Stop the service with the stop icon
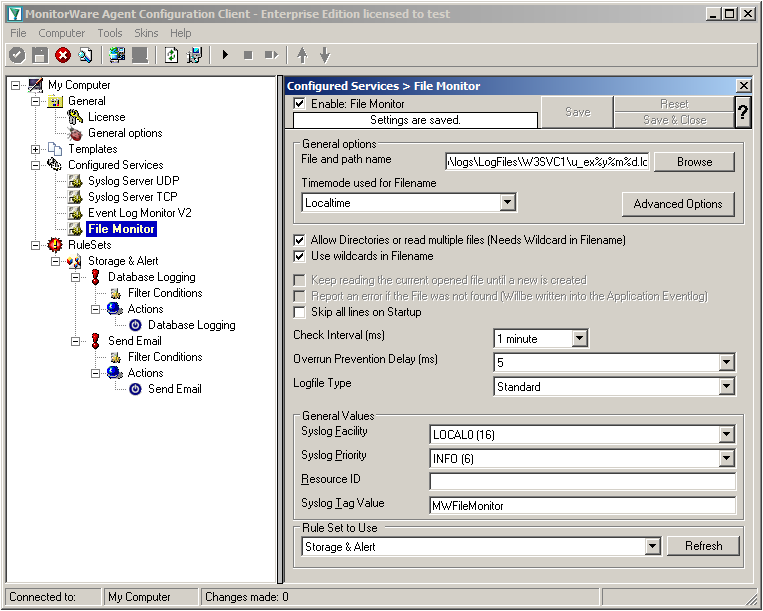763x611 pixels. click(248, 55)
